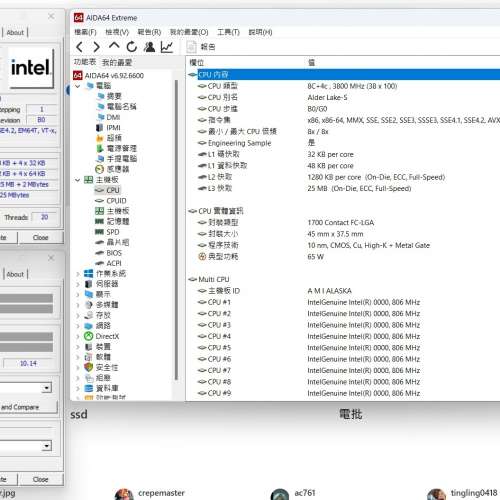Open dropdown below the 'and Compare' button

[47, 446]
